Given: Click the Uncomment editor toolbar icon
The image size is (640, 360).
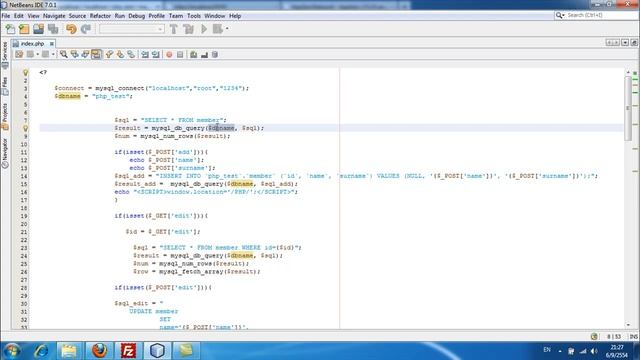Looking at the screenshot, I should 204,54.
